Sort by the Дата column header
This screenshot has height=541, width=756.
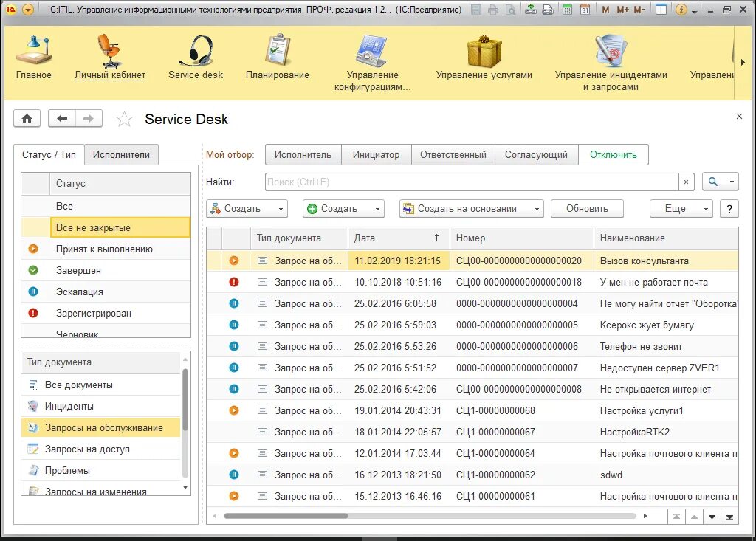coord(398,238)
